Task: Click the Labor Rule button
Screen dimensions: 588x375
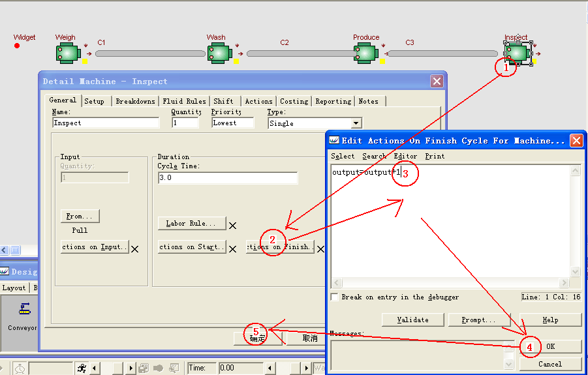Action: click(x=192, y=224)
